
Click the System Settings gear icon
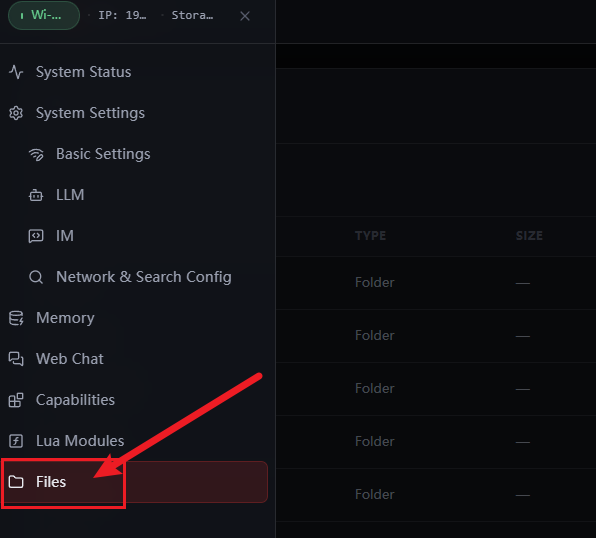(x=16, y=113)
